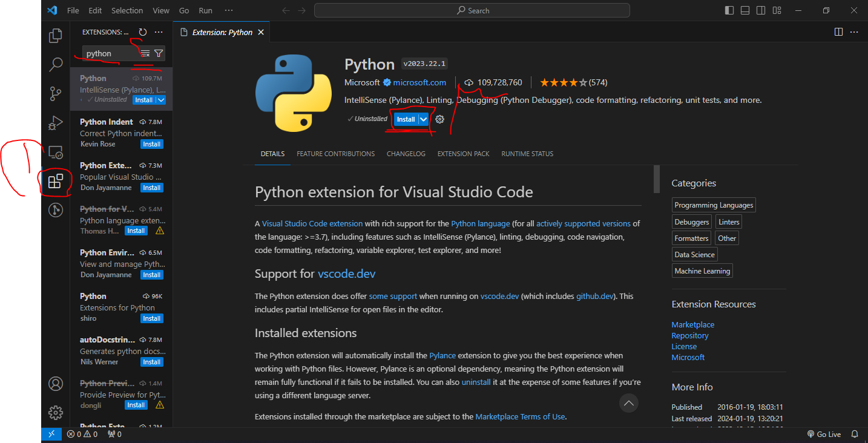Install autoDocstring extension

(x=151, y=362)
